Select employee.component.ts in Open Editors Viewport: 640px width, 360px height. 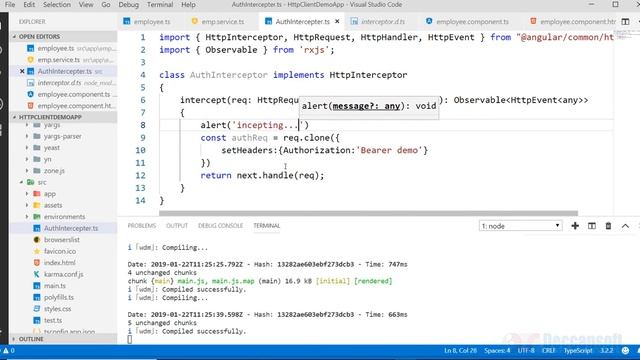point(64,94)
